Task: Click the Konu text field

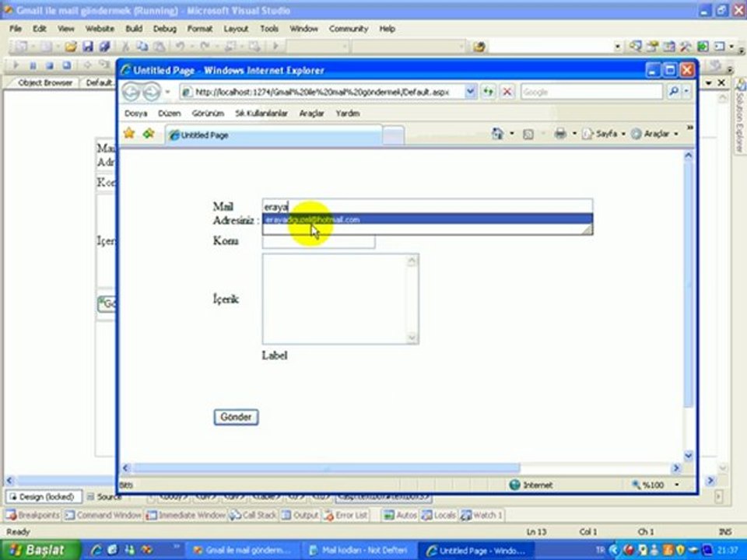Action: tap(318, 241)
